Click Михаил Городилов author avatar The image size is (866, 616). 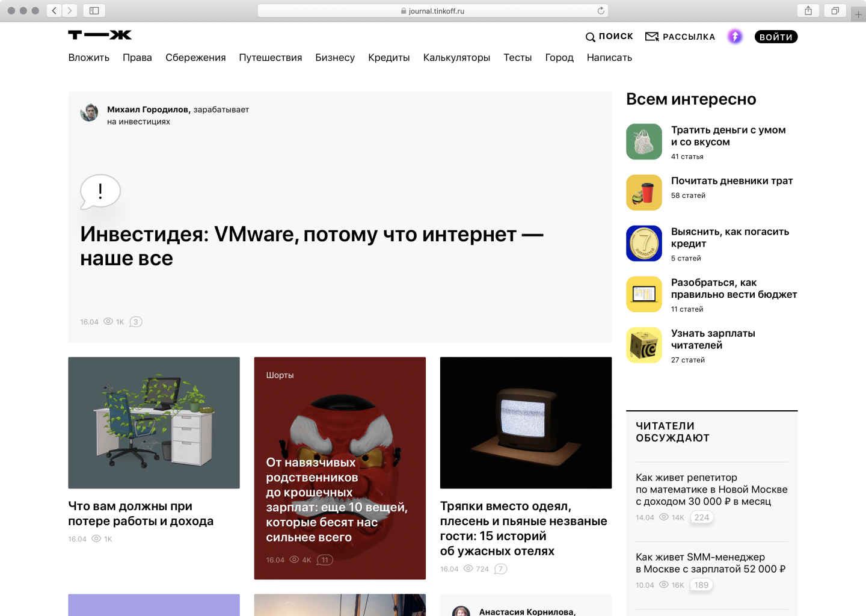click(x=90, y=112)
